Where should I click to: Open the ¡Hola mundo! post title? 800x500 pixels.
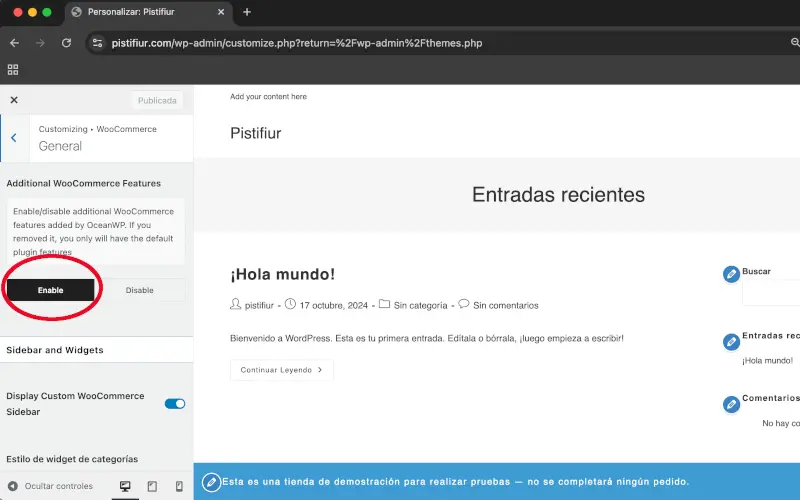pos(282,274)
